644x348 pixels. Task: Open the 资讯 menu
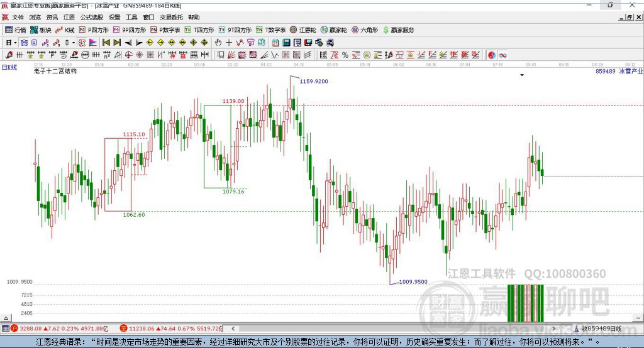52,17
